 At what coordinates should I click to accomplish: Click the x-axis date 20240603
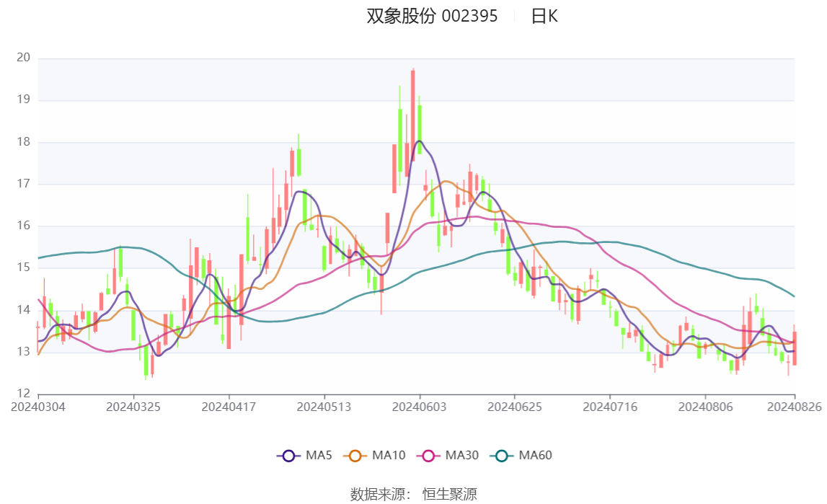(420, 407)
